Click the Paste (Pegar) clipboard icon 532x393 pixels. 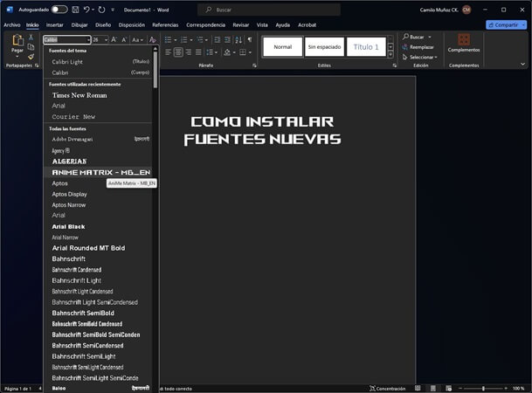[17, 40]
